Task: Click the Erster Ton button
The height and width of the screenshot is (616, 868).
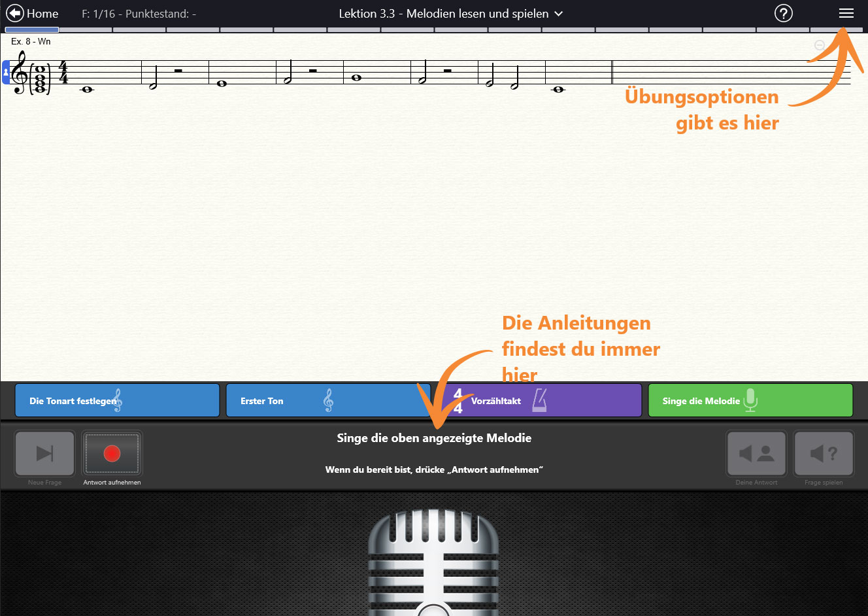Action: pyautogui.click(x=327, y=401)
